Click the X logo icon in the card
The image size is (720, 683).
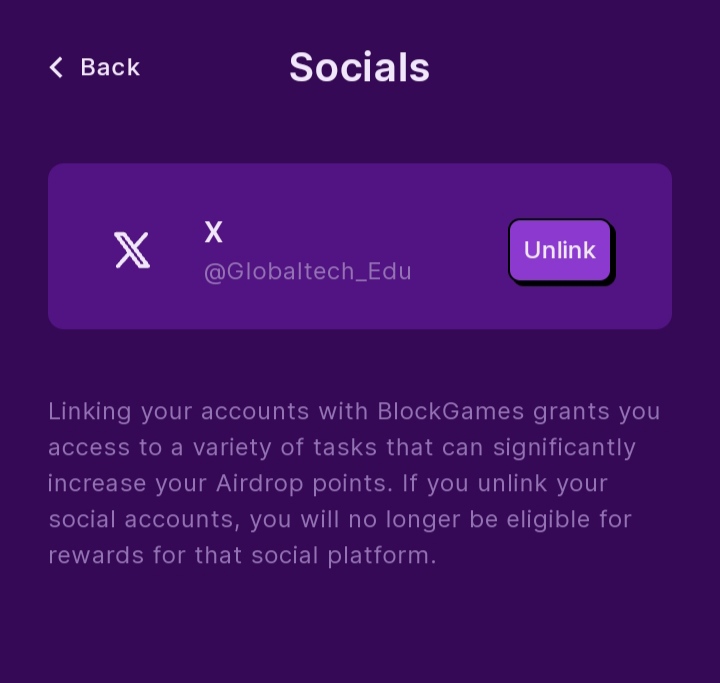(132, 250)
